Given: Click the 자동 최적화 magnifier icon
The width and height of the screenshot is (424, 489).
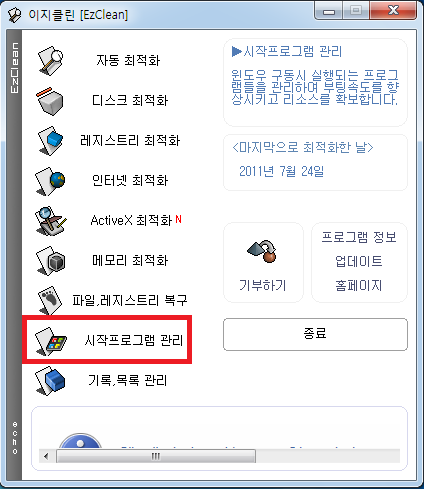Looking at the screenshot, I should coord(50,61).
